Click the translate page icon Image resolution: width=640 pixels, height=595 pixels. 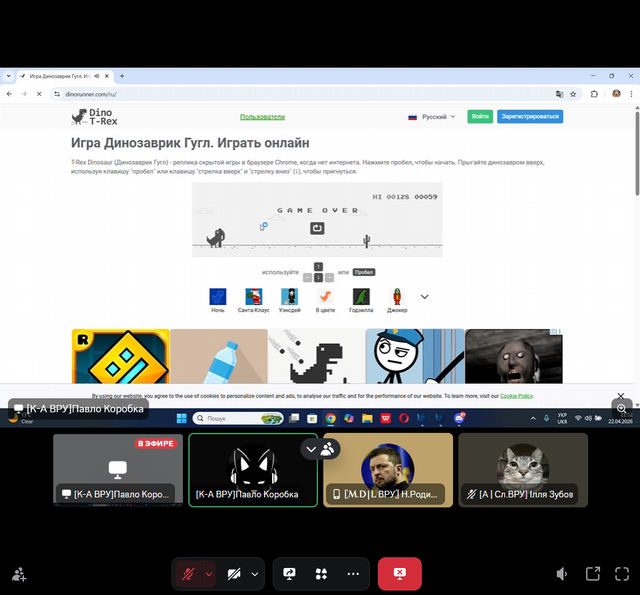click(560, 94)
